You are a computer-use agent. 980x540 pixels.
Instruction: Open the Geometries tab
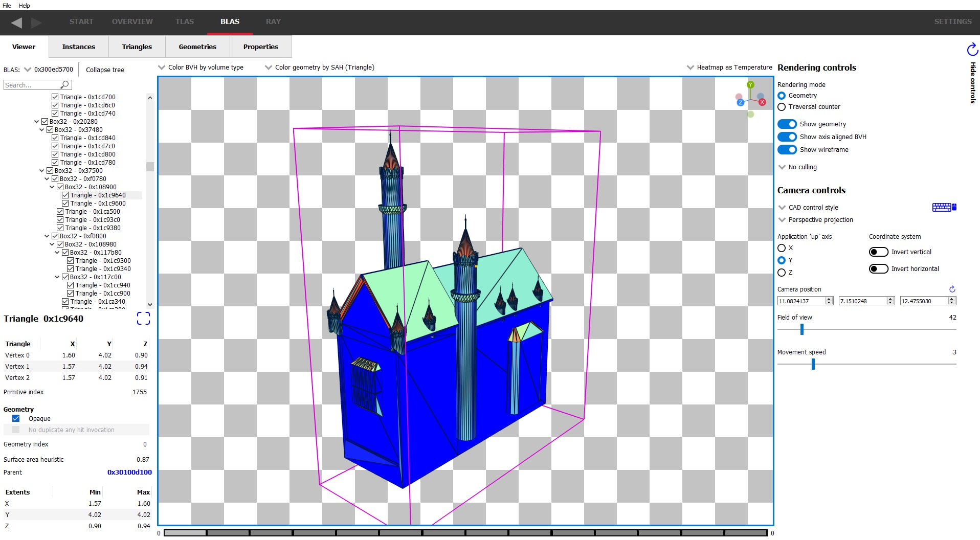coord(197,47)
